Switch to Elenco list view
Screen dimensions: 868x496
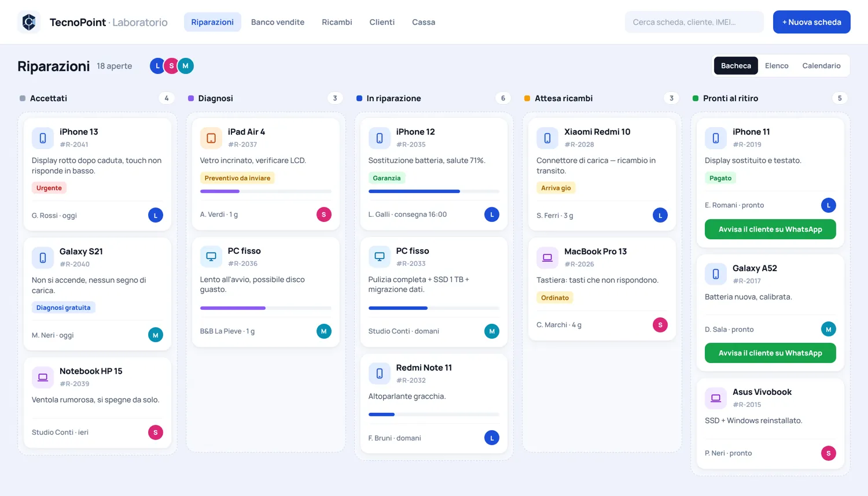click(x=777, y=66)
